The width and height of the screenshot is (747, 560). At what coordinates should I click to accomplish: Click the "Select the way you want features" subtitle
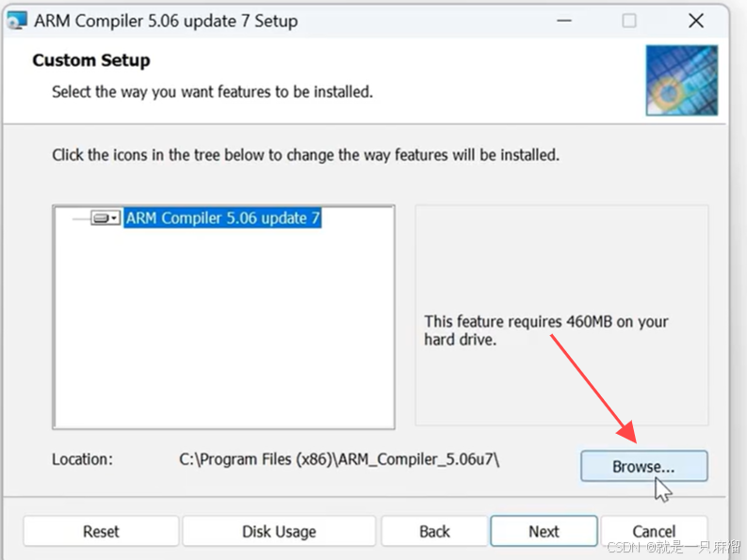tap(212, 91)
